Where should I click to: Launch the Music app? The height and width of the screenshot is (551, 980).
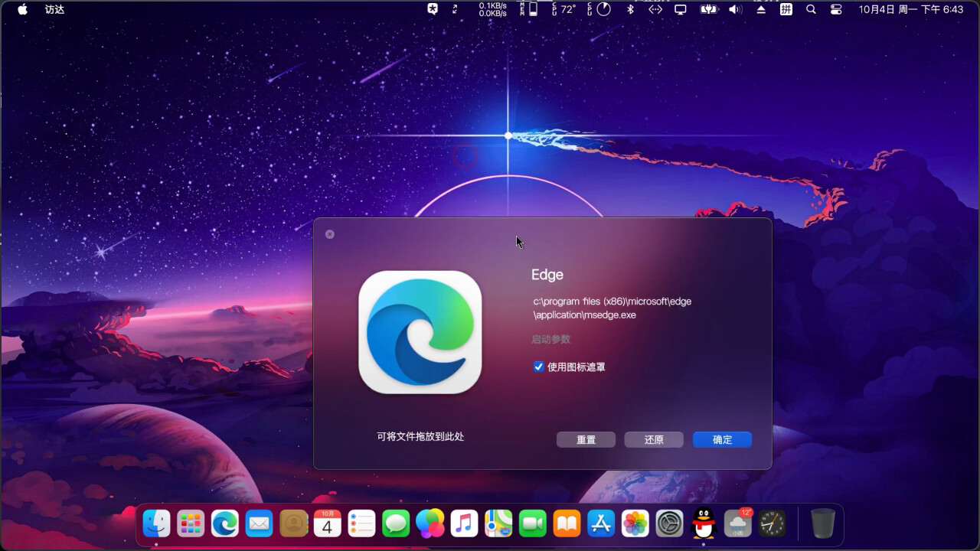point(464,523)
